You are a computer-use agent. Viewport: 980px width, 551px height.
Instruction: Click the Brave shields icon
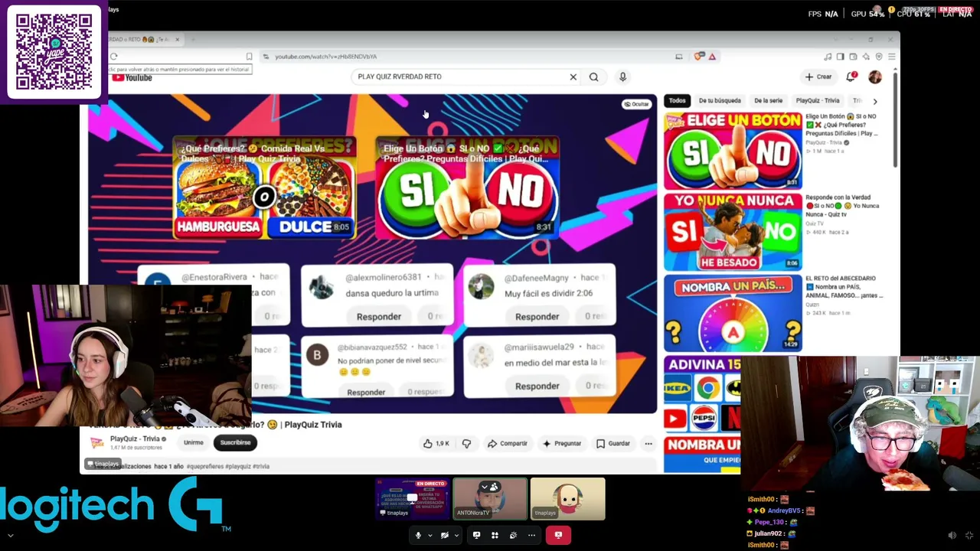pos(699,57)
